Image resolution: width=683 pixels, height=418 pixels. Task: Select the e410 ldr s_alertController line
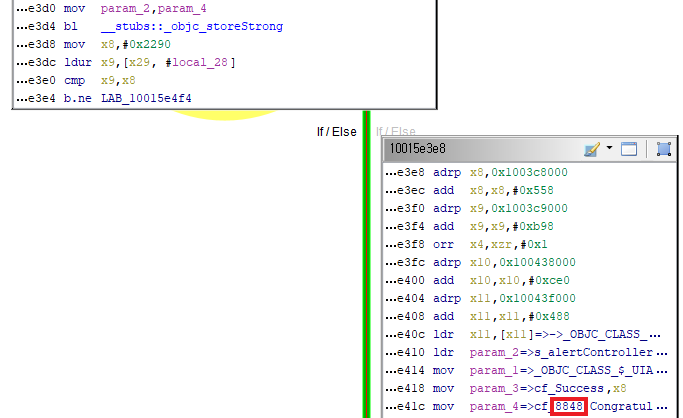[526, 352]
